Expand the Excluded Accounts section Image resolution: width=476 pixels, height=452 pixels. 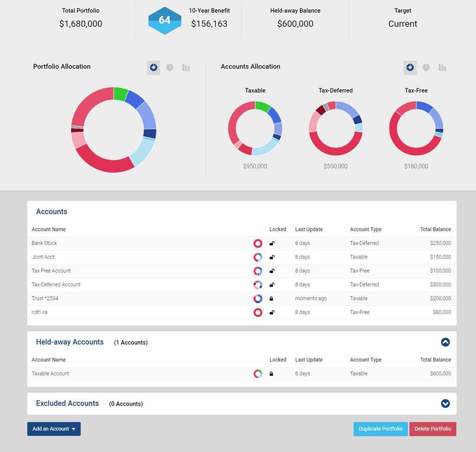click(x=445, y=404)
